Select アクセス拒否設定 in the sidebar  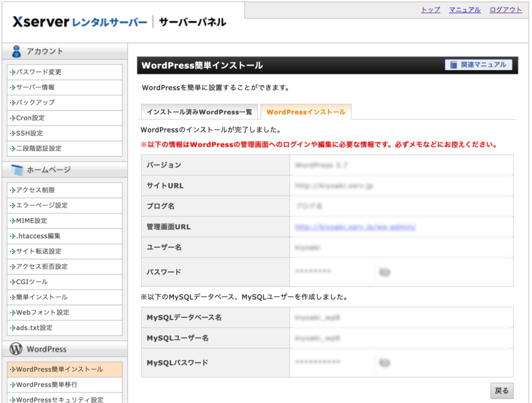click(64, 267)
